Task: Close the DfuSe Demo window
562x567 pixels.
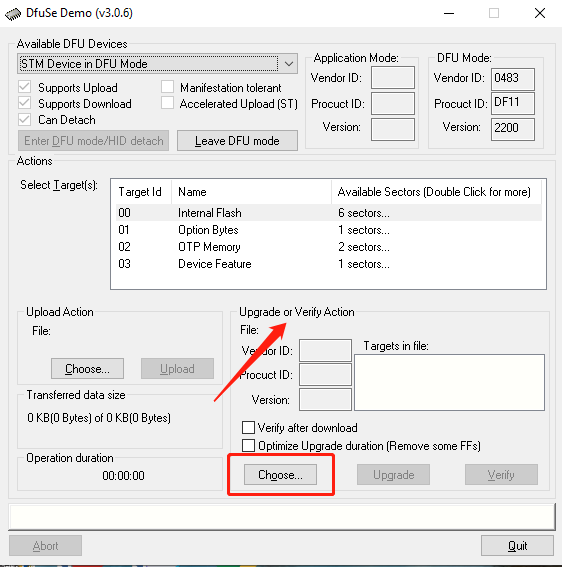Action: click(x=540, y=13)
